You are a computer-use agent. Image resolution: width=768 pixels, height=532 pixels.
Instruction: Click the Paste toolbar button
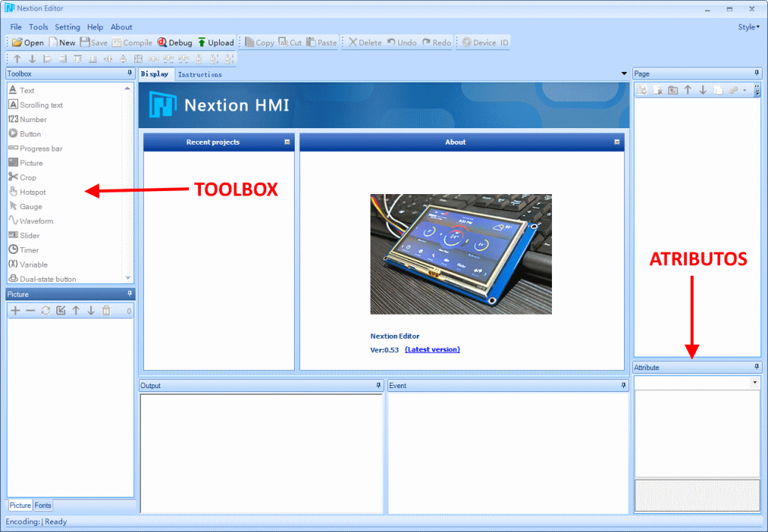(321, 43)
